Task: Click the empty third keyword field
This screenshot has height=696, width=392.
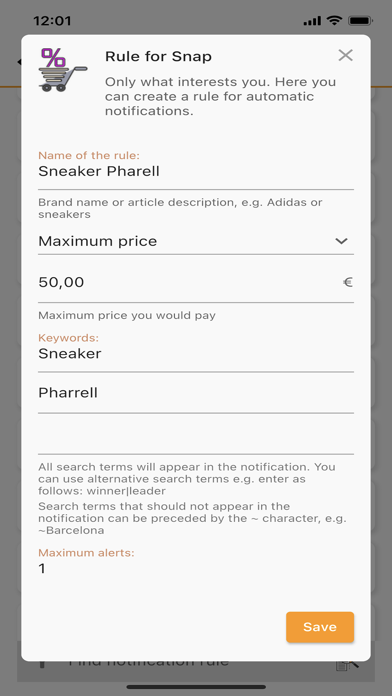Action: pos(196,436)
